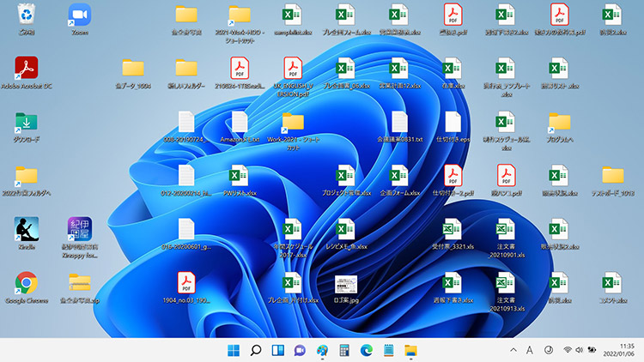This screenshot has width=644, height=362.
Task: Toggle the IME input mode indicator
Action: pyautogui.click(x=530, y=350)
